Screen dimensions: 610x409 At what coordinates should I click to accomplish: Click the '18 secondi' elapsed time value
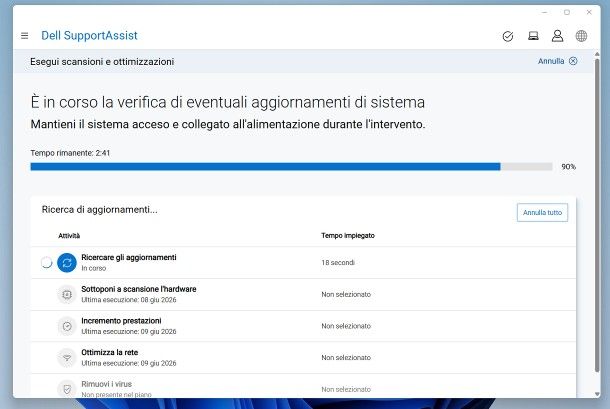[338, 263]
